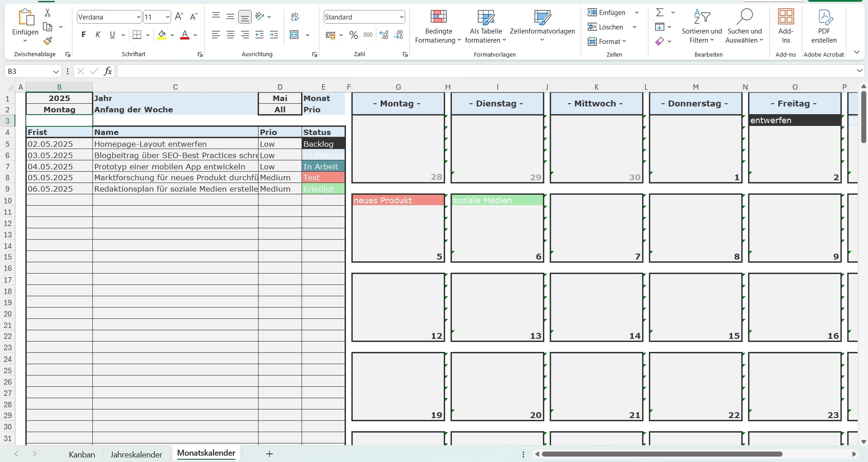Apply percent style
The image size is (868, 462).
pyautogui.click(x=354, y=35)
